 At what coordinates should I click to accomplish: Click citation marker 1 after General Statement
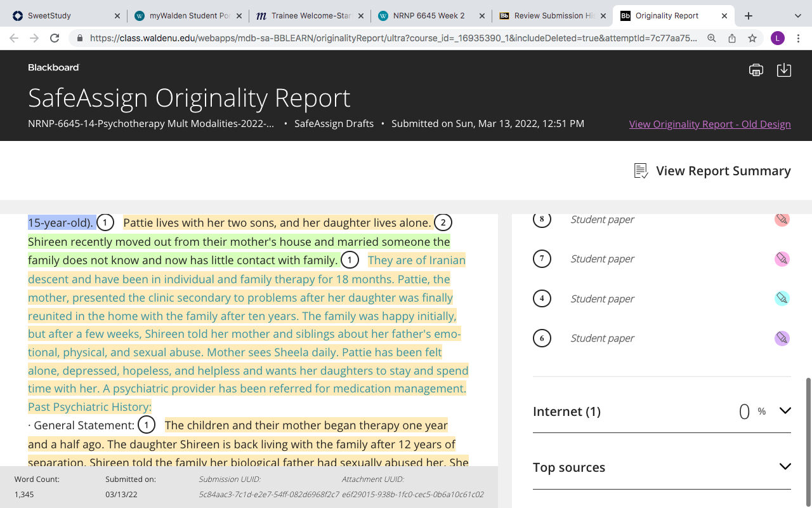[147, 425]
